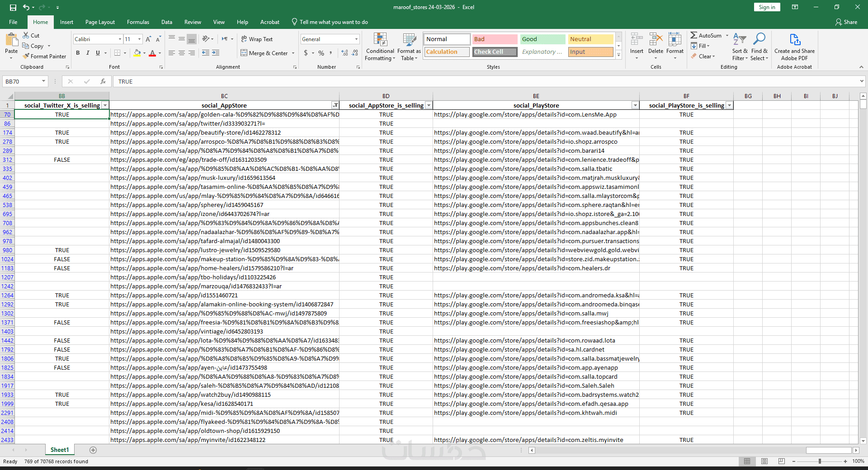Click the Paste clipboard icon
The height and width of the screenshot is (470, 868).
tap(11, 41)
